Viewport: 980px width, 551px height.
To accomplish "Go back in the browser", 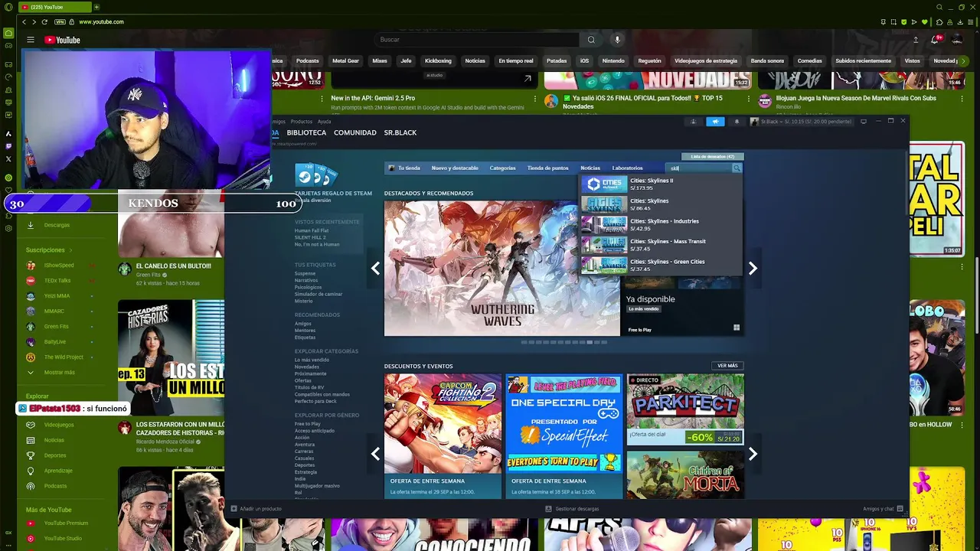I will 24,21.
